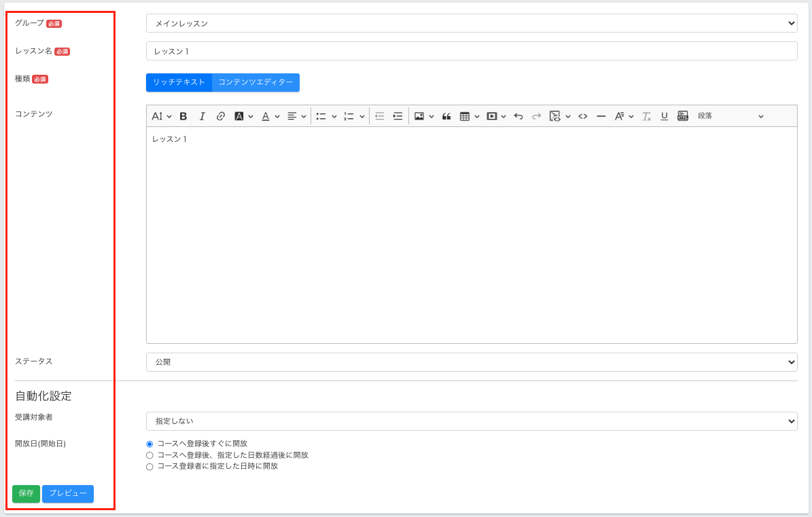Click the block quote icon
Viewport: 812px width, 517px height.
click(x=446, y=116)
